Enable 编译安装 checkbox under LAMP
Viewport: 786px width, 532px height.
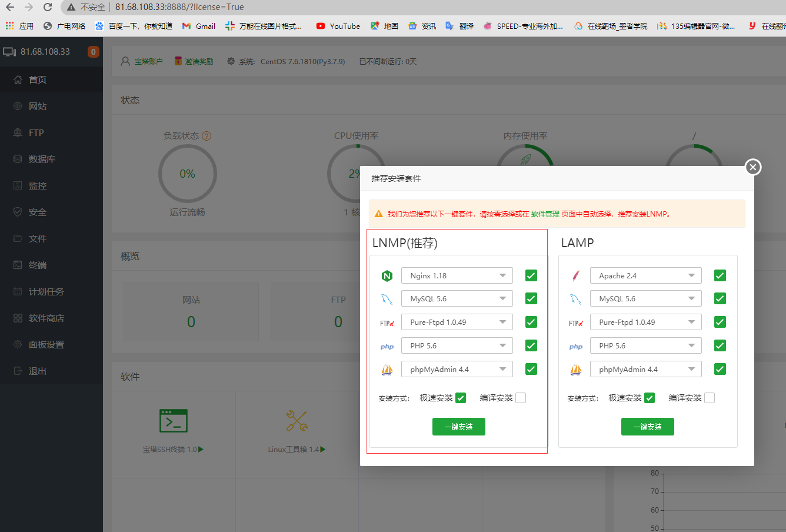(710, 398)
